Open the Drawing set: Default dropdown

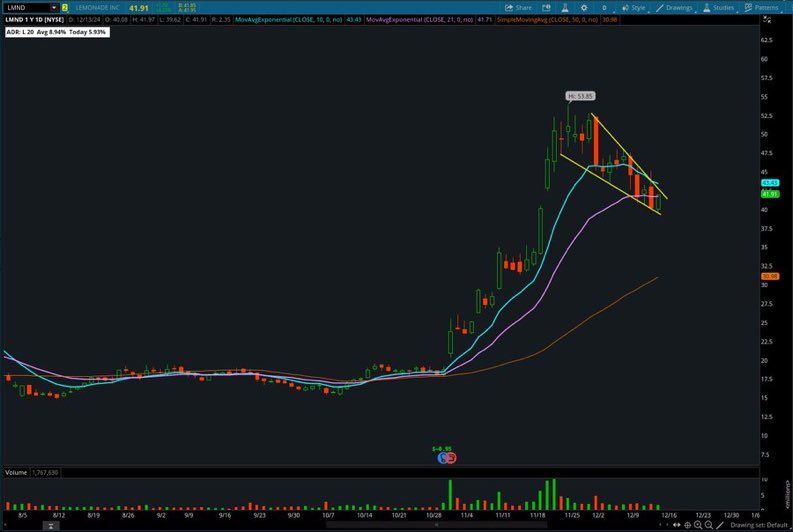(x=759, y=525)
